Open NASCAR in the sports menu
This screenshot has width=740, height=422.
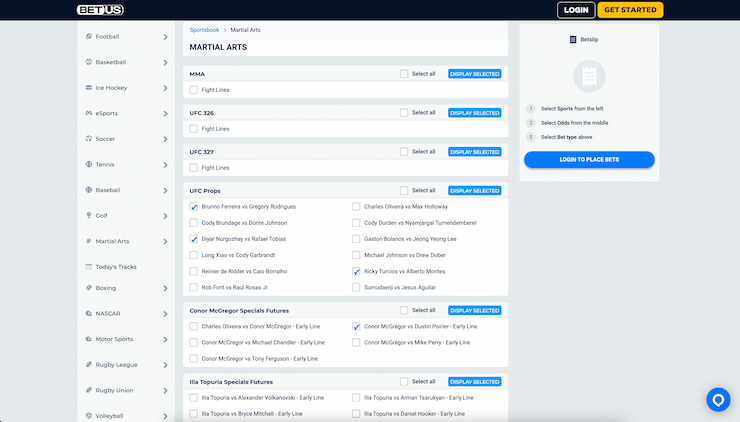pyautogui.click(x=108, y=313)
